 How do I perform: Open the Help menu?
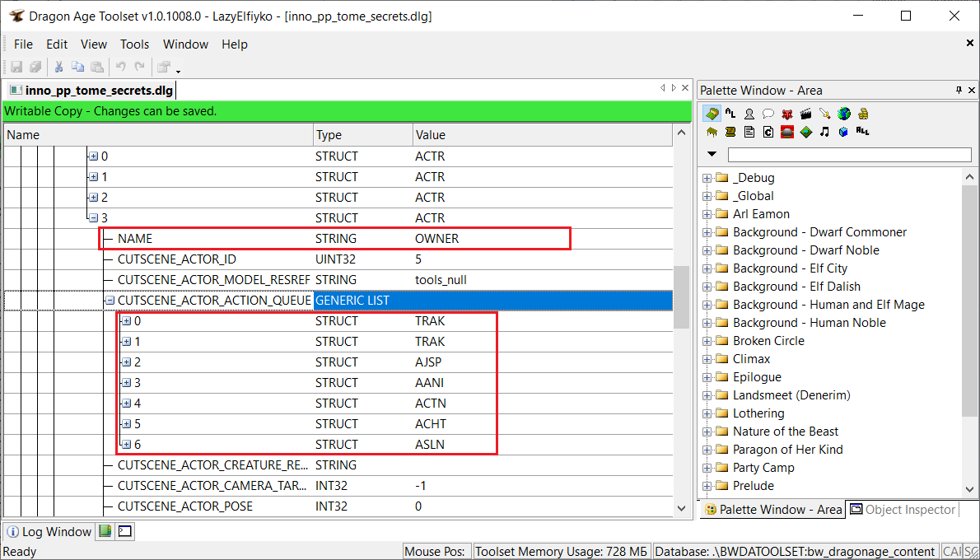235,44
